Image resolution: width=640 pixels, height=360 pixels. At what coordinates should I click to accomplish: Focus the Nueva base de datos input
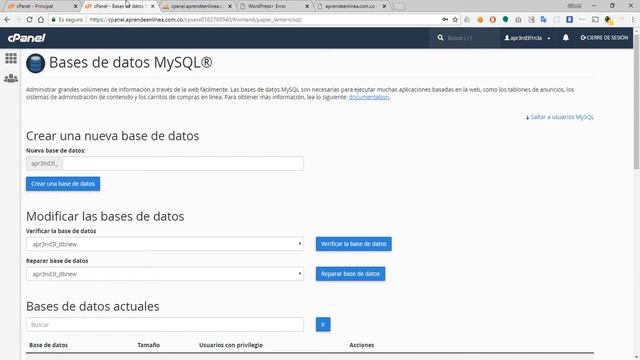pos(183,164)
